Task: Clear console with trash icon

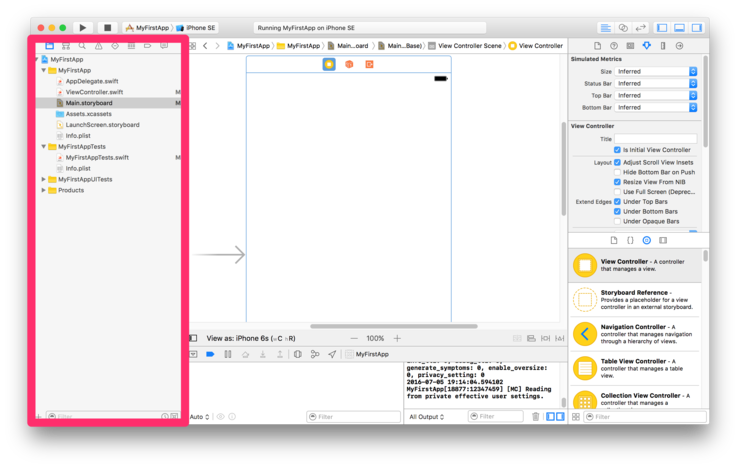Action: [536, 417]
